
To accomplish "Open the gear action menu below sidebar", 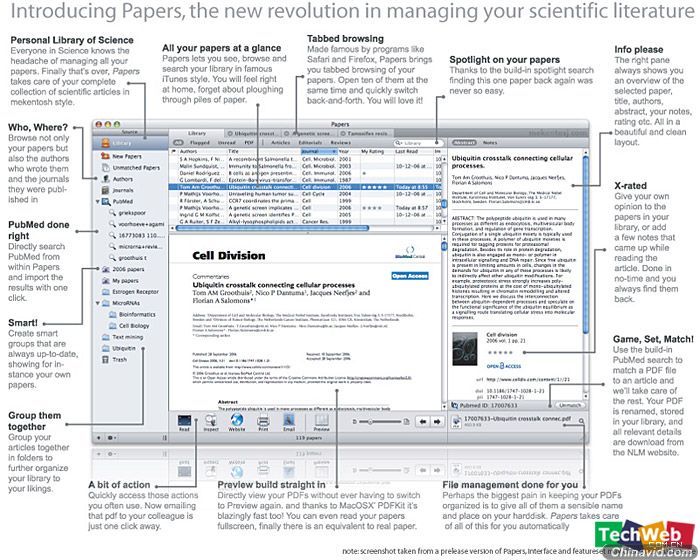I will pyautogui.click(x=111, y=438).
